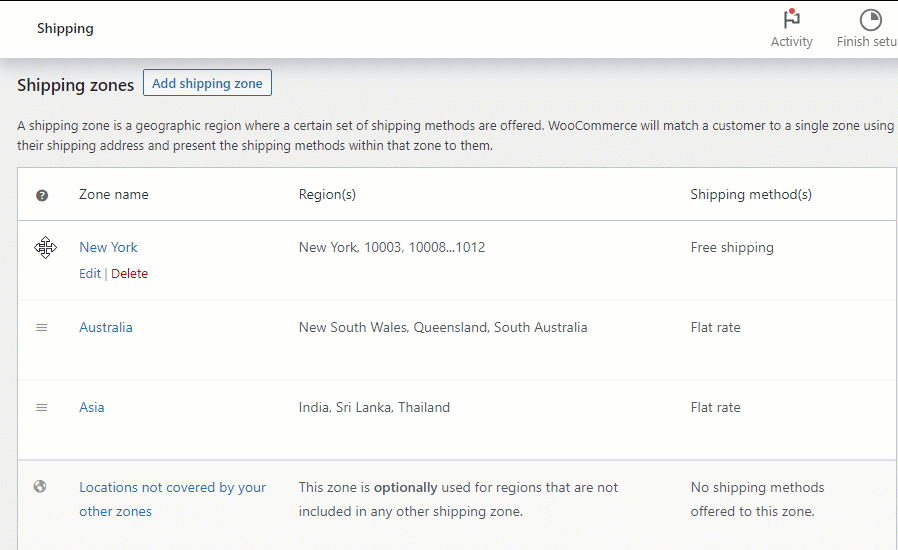Edit the New York shipping zone
This screenshot has width=898, height=550.
click(90, 274)
